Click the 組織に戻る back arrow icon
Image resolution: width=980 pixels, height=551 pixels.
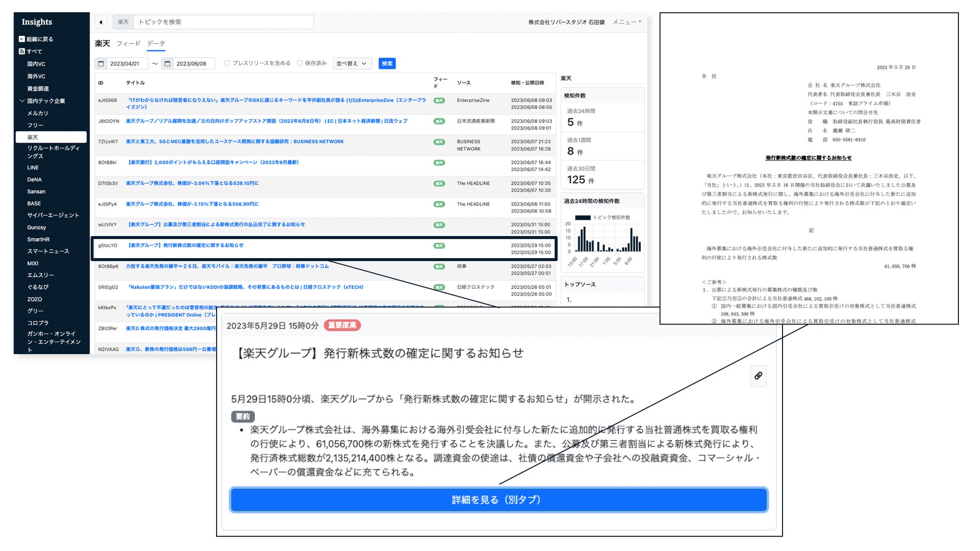pyautogui.click(x=22, y=39)
